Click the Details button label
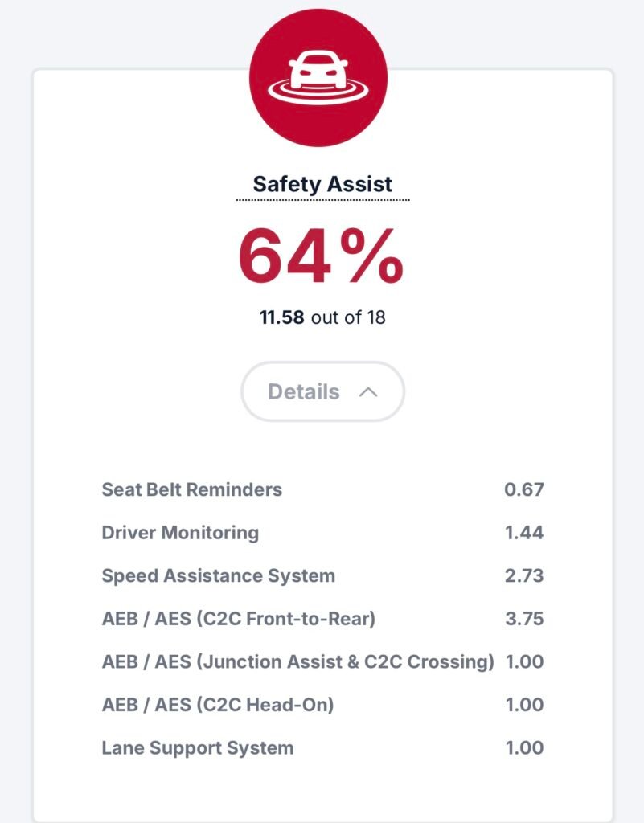 click(x=304, y=392)
